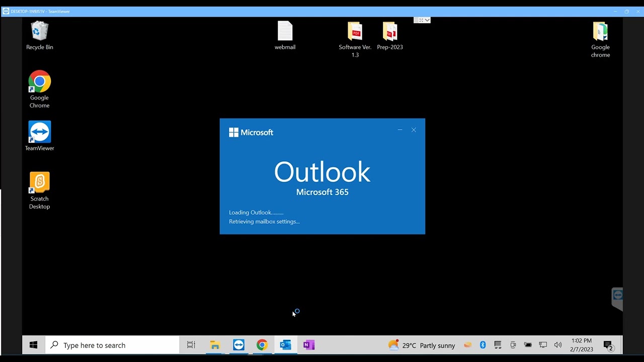This screenshot has width=644, height=362.
Task: Click the Windows Start button
Action: [x=34, y=345]
